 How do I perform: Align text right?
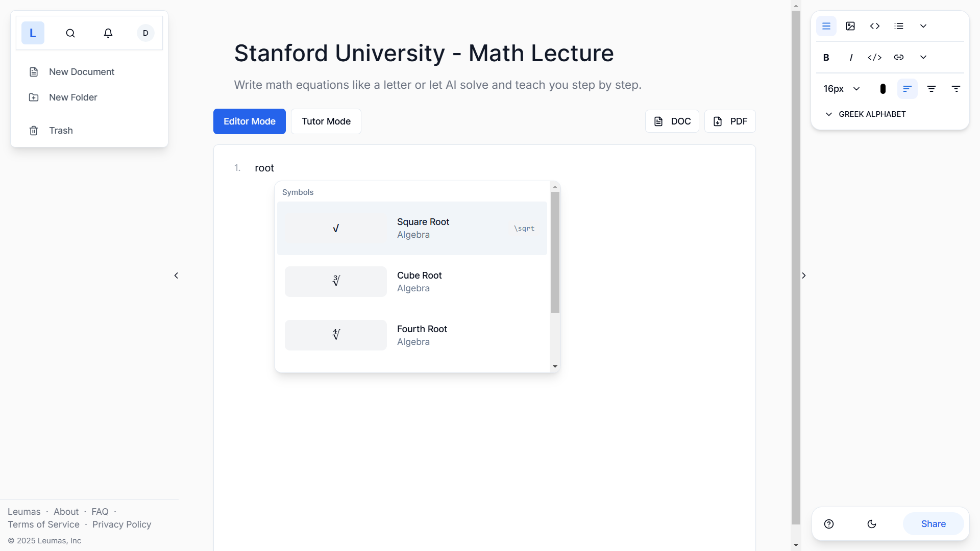[956, 89]
